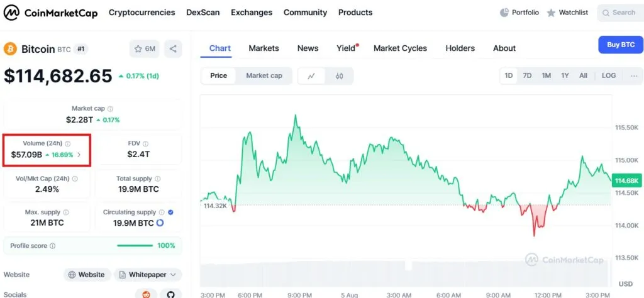Expand the Whitepaper dropdown
The image size is (644, 298).
(147, 275)
